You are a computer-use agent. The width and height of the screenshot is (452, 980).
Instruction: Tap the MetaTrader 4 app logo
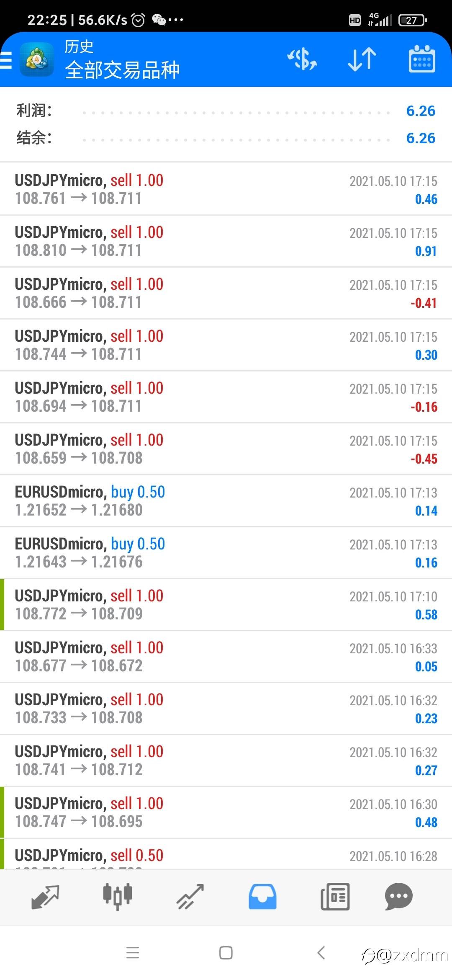(37, 60)
